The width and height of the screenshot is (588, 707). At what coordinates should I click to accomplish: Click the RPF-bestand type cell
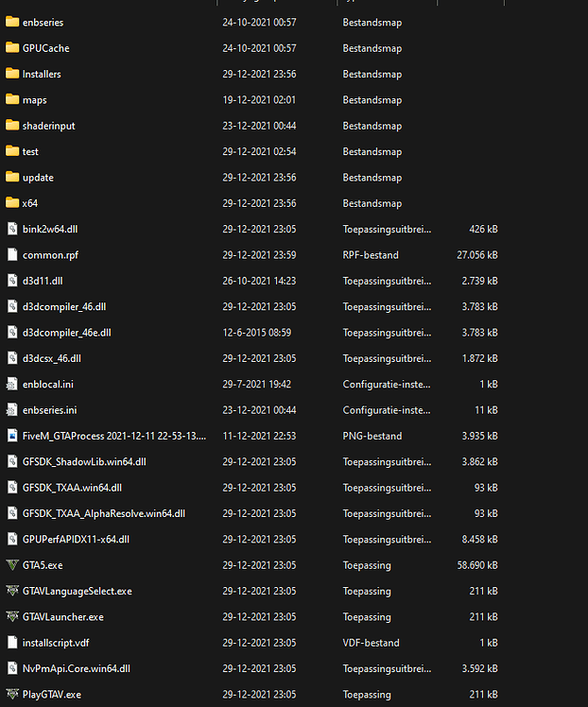[x=371, y=255]
